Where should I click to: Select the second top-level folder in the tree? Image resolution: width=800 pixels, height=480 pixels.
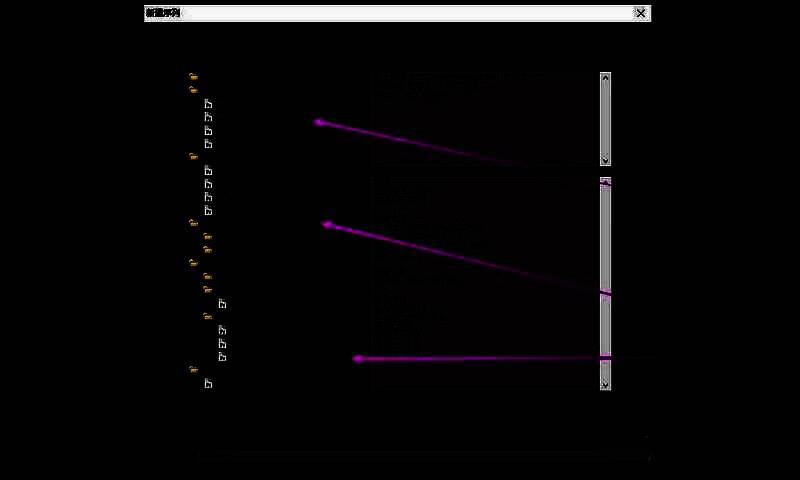click(193, 90)
